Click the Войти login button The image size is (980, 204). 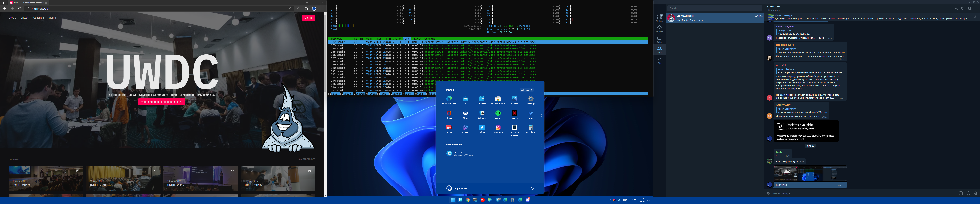coord(308,18)
